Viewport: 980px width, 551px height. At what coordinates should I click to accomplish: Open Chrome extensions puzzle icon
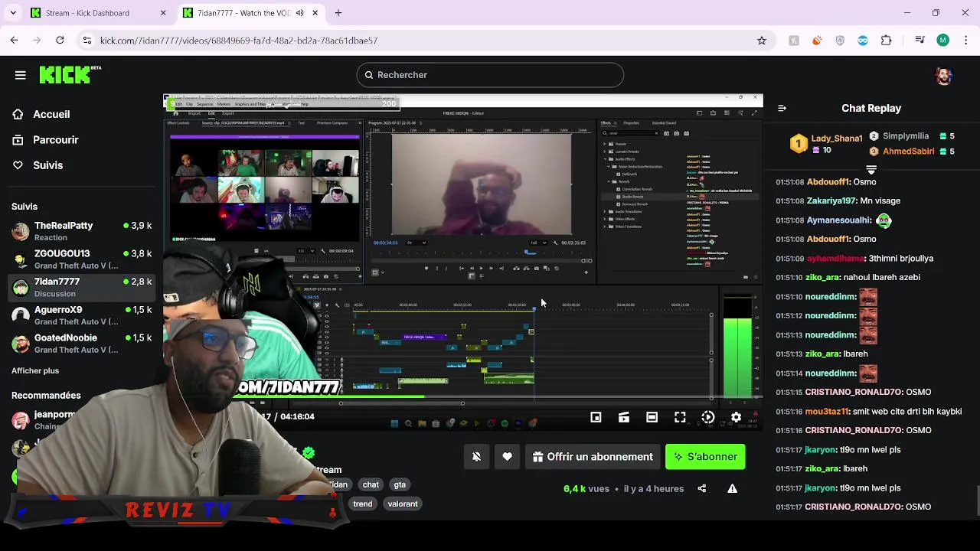[886, 41]
